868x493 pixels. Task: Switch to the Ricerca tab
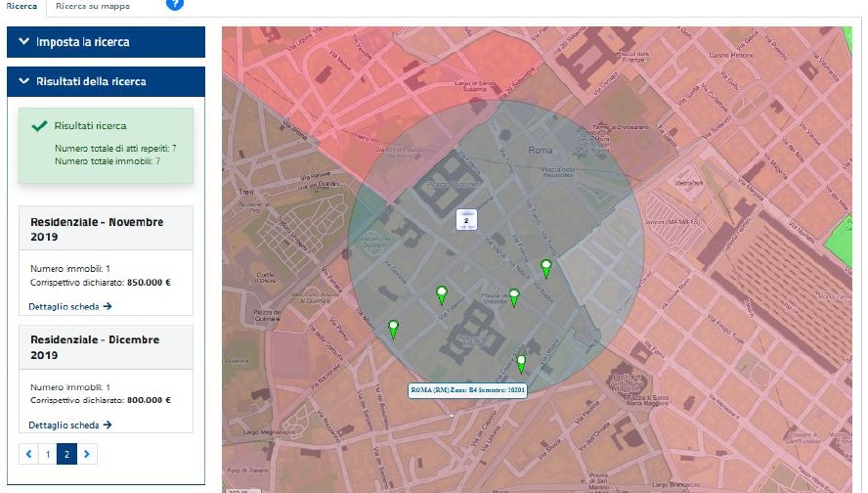[22, 6]
